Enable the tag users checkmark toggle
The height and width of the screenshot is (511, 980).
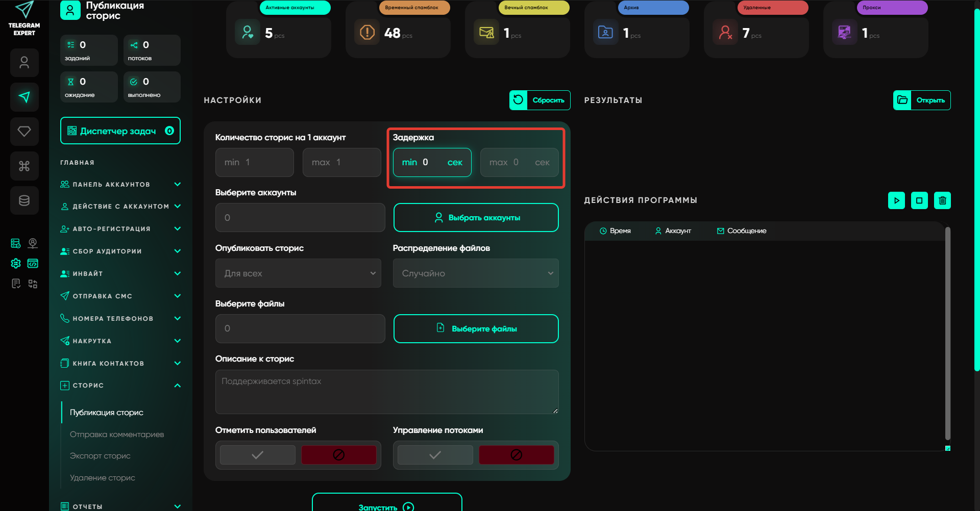pyautogui.click(x=258, y=455)
